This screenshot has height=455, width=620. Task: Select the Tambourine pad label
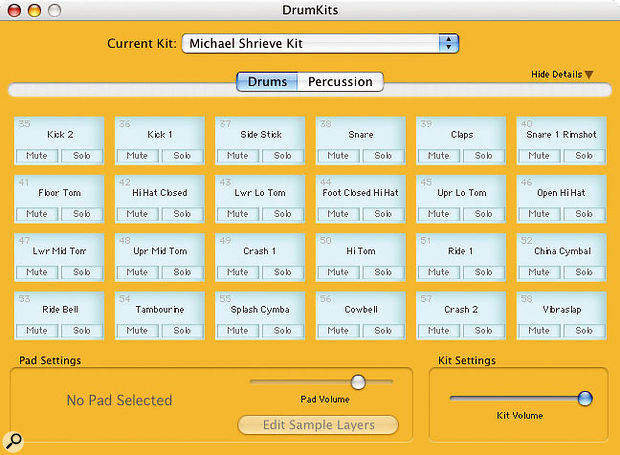pos(160,310)
